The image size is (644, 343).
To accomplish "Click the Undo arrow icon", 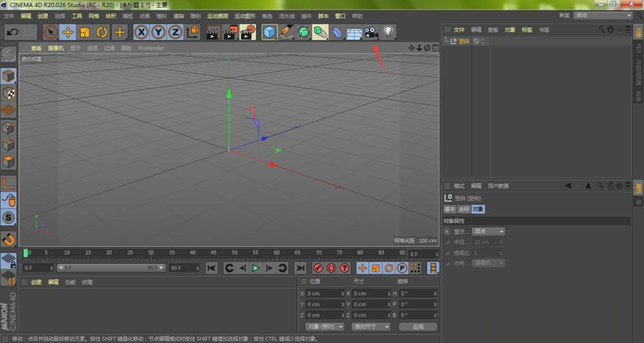I will click(x=12, y=32).
